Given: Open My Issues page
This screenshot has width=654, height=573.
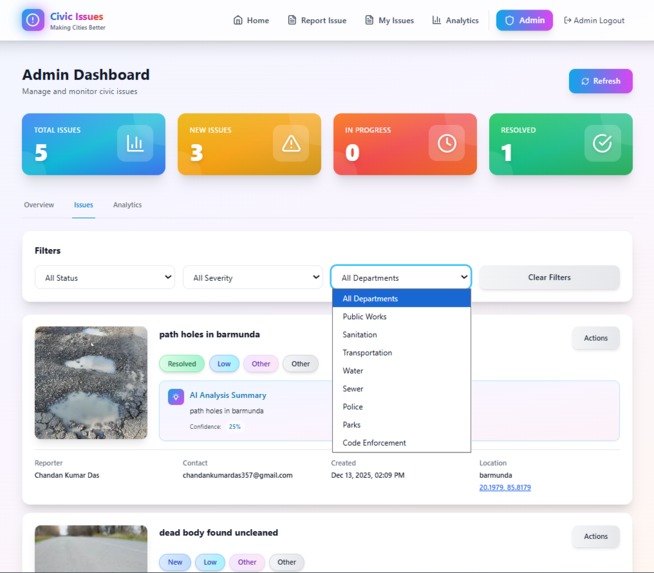Looking at the screenshot, I should (x=390, y=20).
